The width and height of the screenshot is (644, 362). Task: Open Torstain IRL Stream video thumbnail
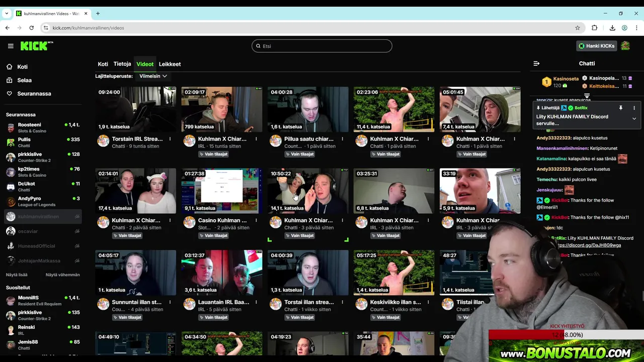coord(136,109)
